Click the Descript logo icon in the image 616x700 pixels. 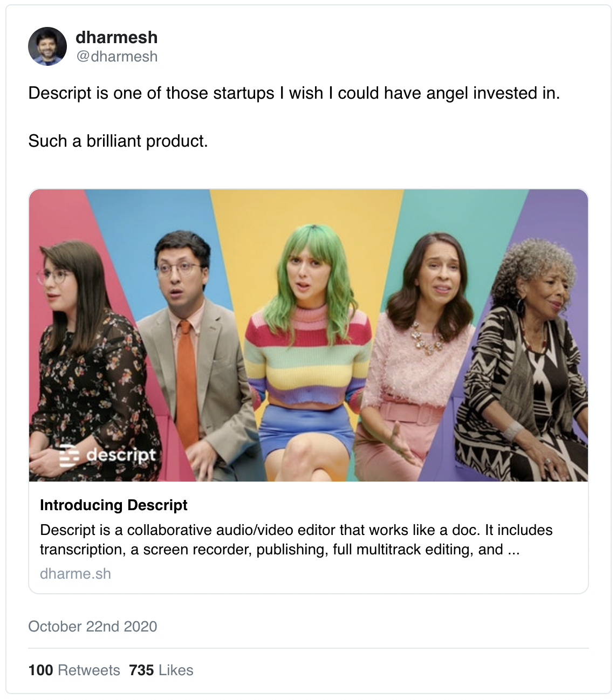[x=69, y=455]
